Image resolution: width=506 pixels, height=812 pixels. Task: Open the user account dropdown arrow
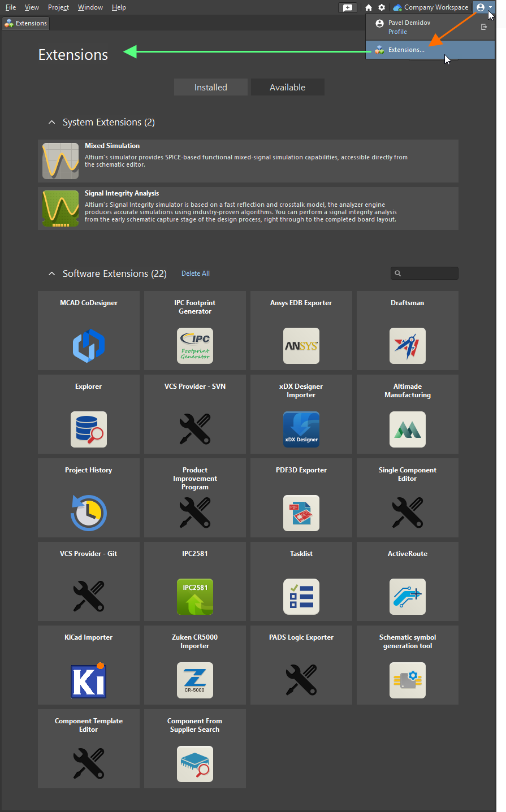pos(490,7)
